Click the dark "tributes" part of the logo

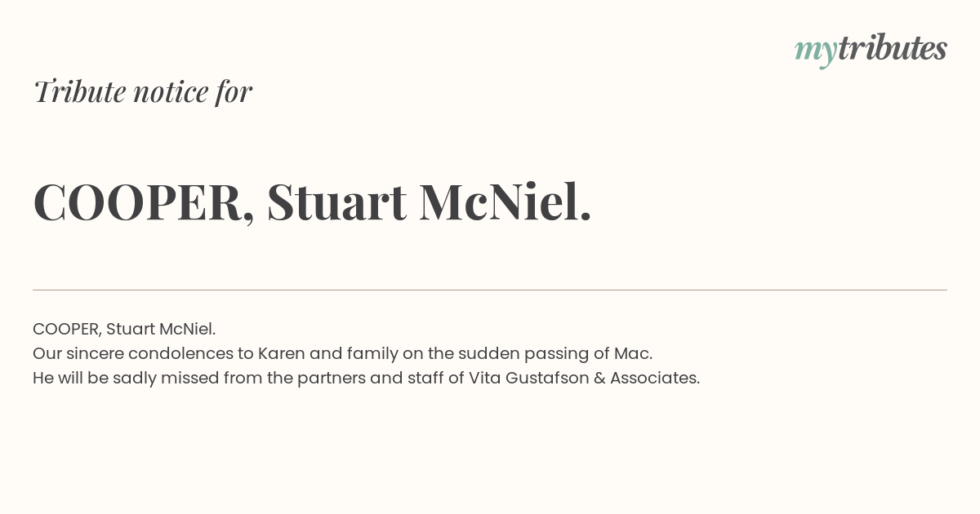pyautogui.click(x=892, y=47)
